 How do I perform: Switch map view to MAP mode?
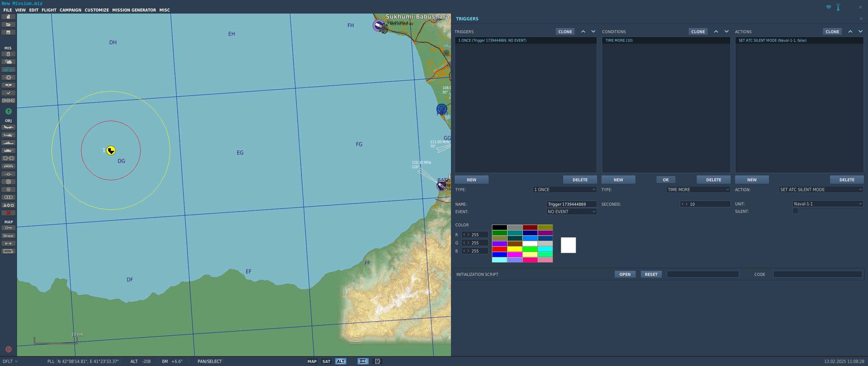click(x=312, y=361)
